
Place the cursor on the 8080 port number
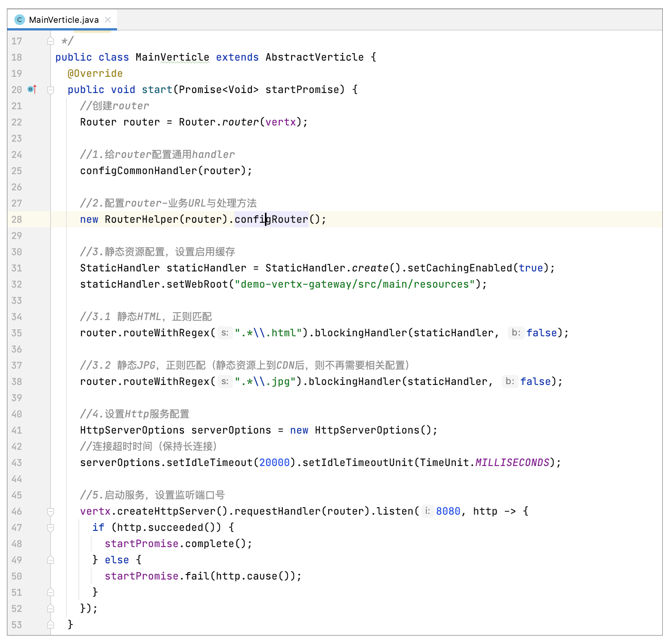(448, 511)
